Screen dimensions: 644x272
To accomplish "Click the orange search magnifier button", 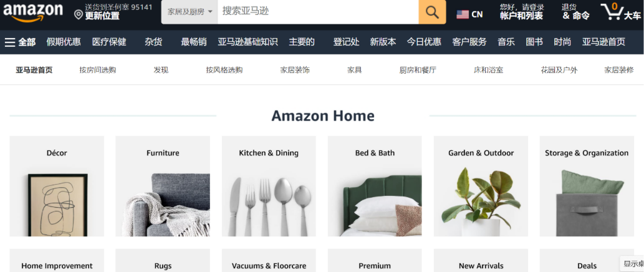I will [432, 12].
